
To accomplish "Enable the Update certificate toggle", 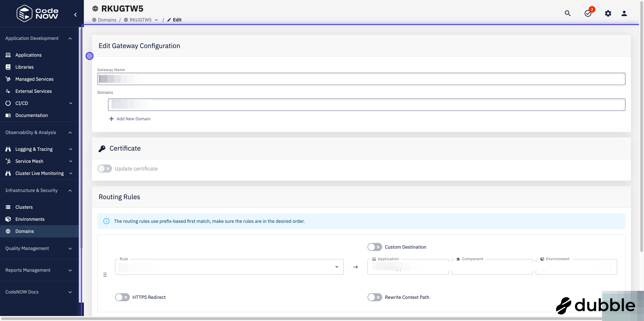I will pyautogui.click(x=104, y=169).
